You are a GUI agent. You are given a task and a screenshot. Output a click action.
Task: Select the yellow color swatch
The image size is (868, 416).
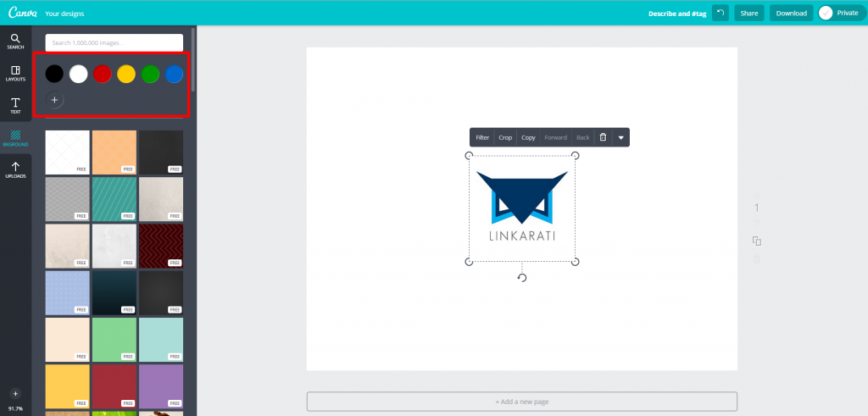[126, 74]
